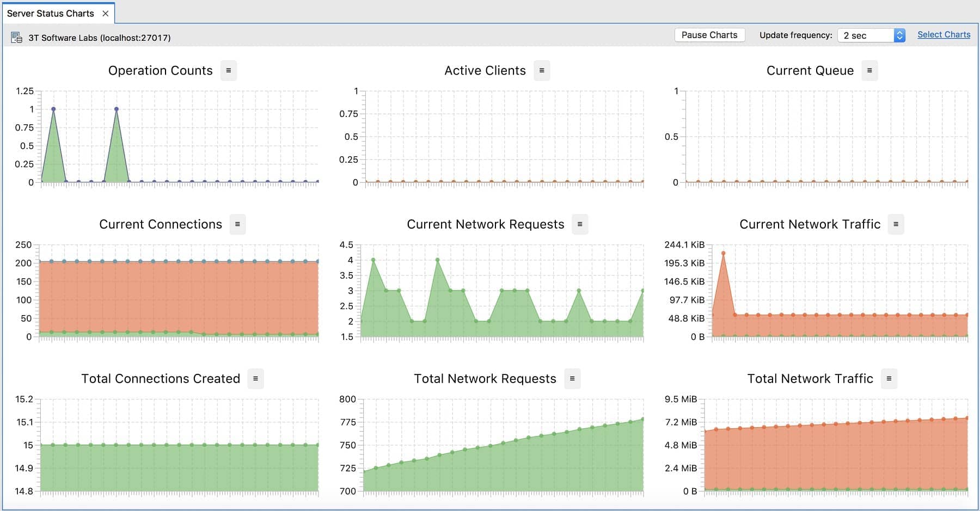Open the Current Network Requests chart menu
The image size is (980, 511).
(580, 224)
